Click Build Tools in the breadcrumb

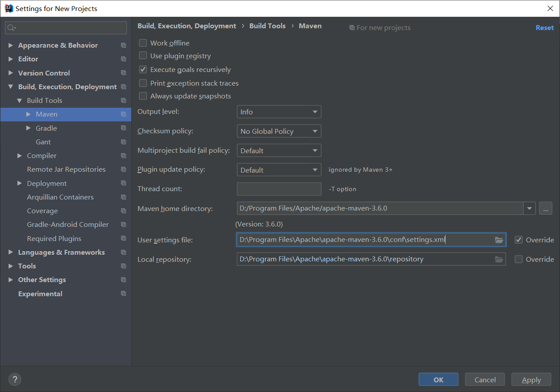pos(267,26)
